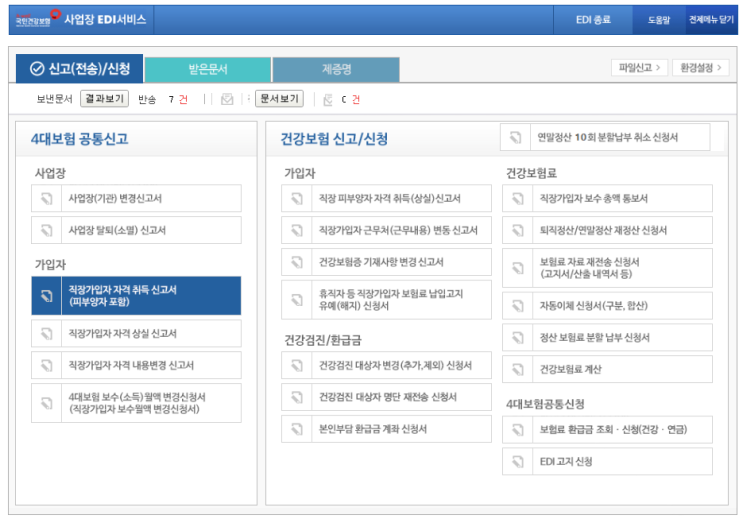The image size is (743, 519).
Task: Open 정산 보험료 분할 납부 신청서
Action: pos(607,337)
